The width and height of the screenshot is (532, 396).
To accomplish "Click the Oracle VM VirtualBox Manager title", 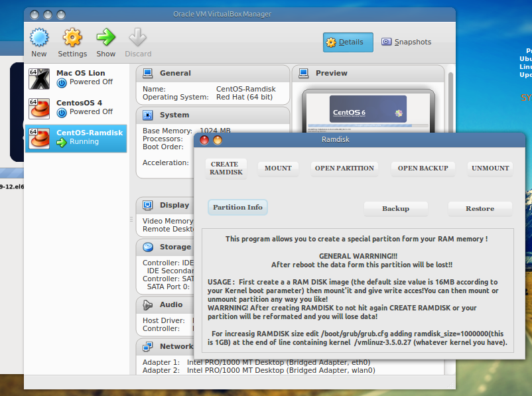I will [222, 14].
